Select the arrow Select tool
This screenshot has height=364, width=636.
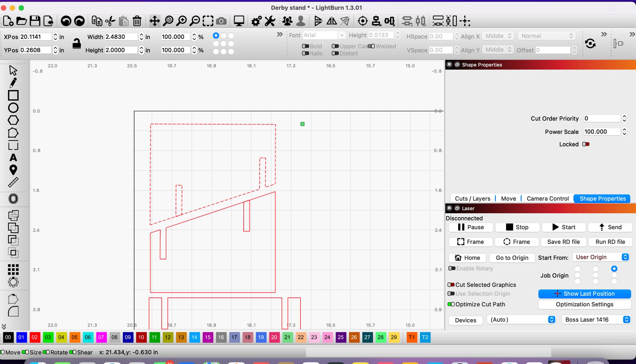13,70
